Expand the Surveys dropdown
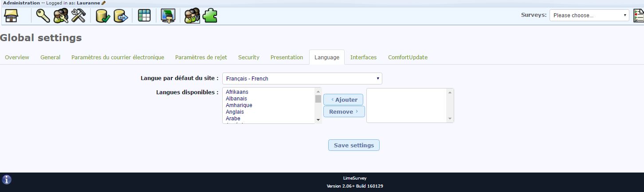 [589, 15]
